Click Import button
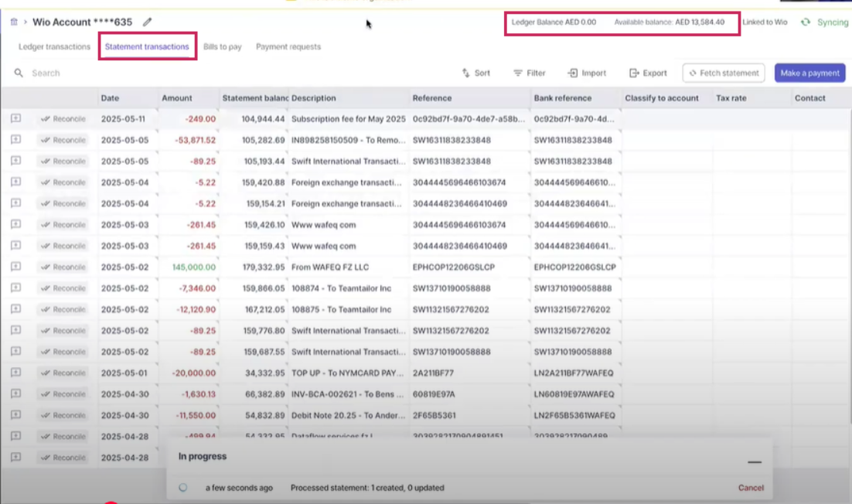 tap(587, 73)
